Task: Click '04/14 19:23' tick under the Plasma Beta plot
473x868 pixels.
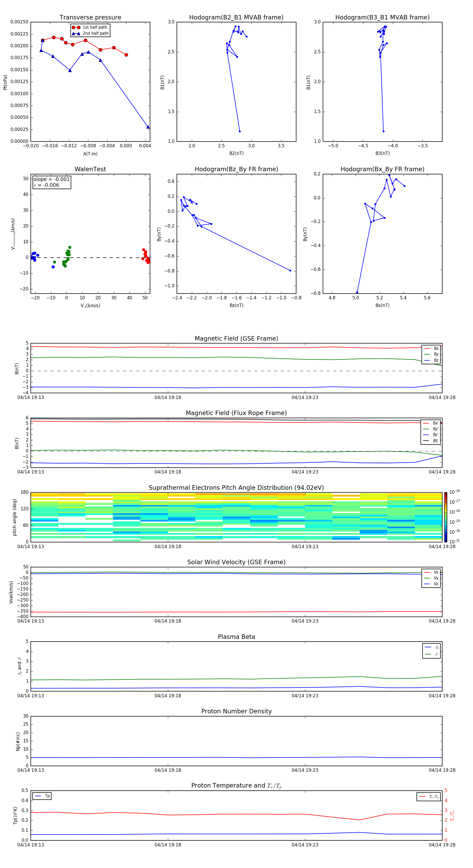Action: click(305, 695)
